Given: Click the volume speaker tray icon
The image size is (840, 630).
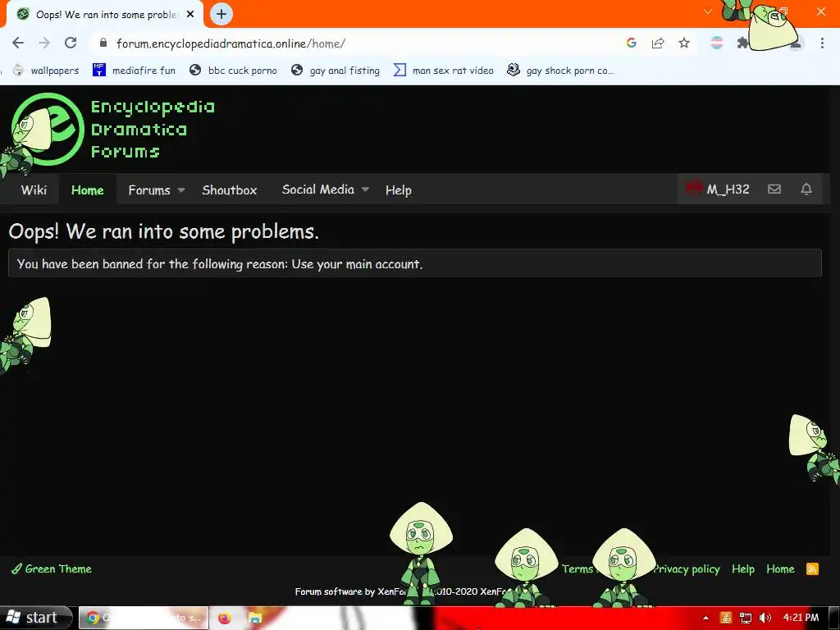Looking at the screenshot, I should coord(765,618).
